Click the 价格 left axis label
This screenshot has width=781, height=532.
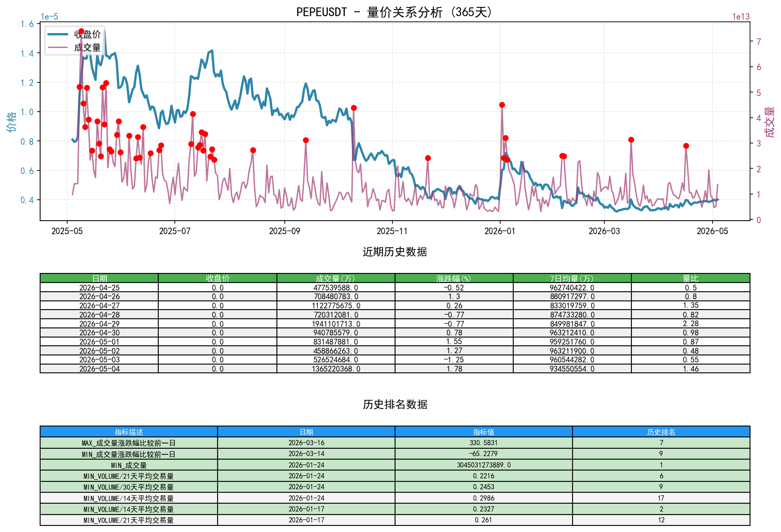(x=11, y=121)
